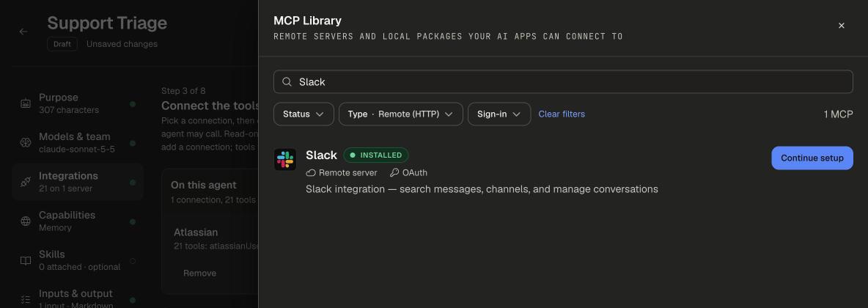Remove the Atlassian connection
Viewport: 868px width, 308px height.
pos(200,273)
